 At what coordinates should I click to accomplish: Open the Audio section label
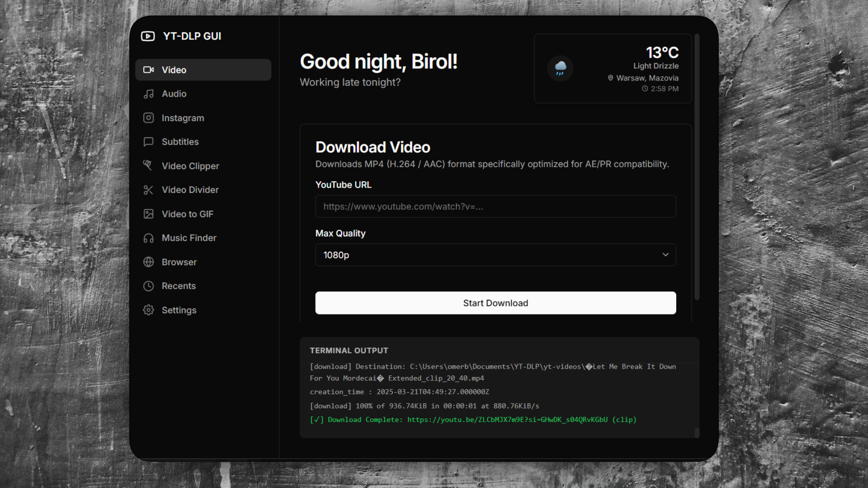coord(174,94)
